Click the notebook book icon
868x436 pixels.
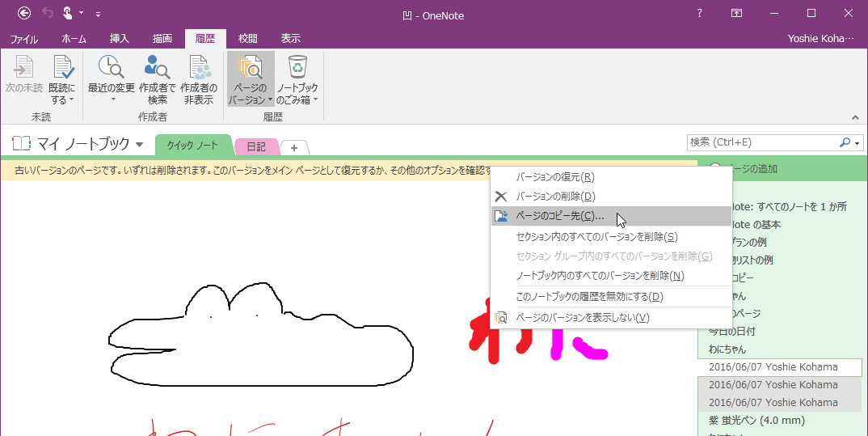point(21,143)
